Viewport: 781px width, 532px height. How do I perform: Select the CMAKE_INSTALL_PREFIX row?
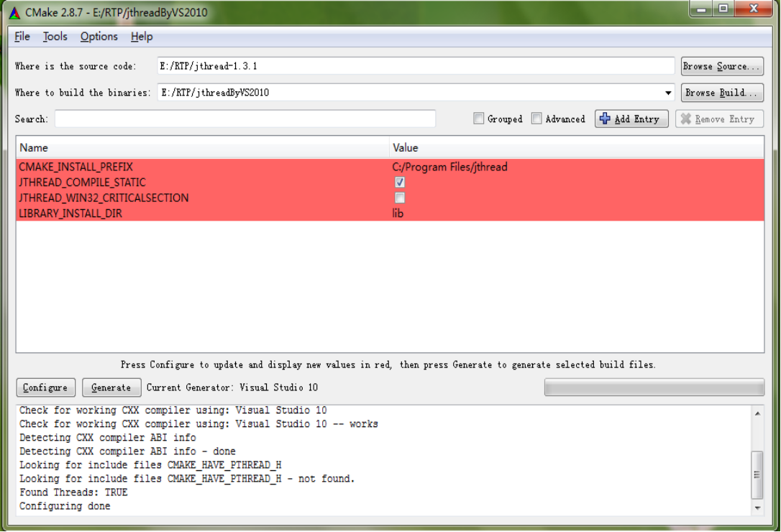click(390, 167)
